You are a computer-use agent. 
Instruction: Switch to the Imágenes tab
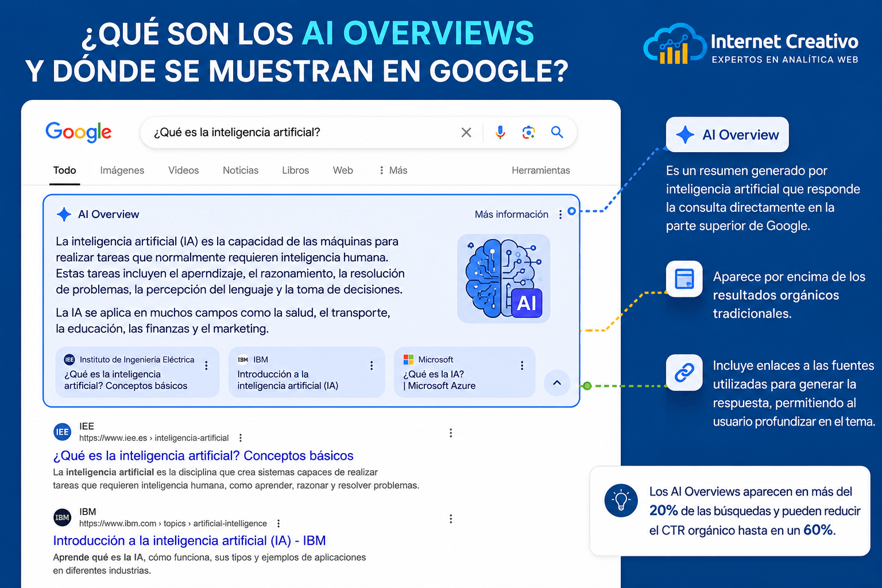(x=122, y=171)
